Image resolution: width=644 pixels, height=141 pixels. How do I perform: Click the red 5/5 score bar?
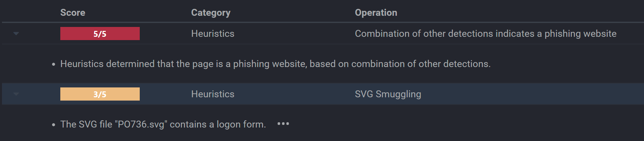coord(100,34)
